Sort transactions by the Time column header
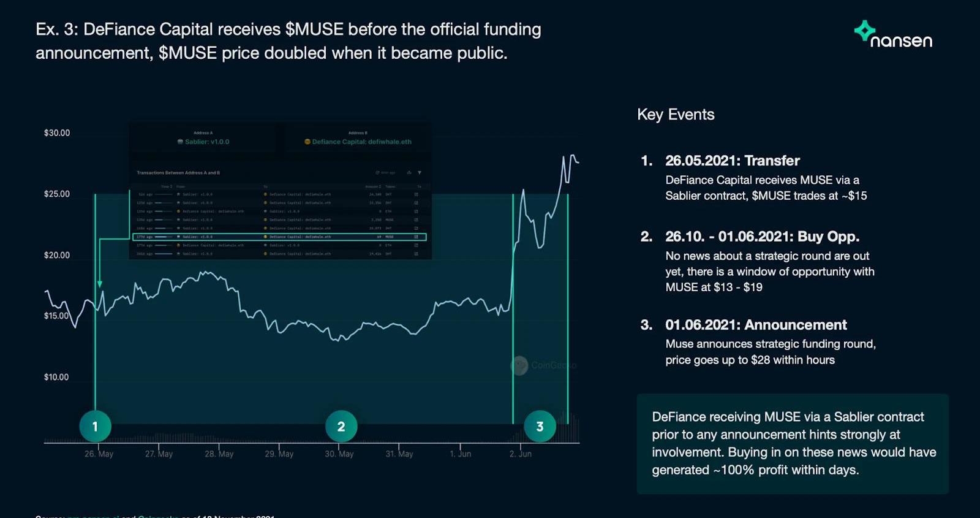The image size is (980, 518). (165, 186)
